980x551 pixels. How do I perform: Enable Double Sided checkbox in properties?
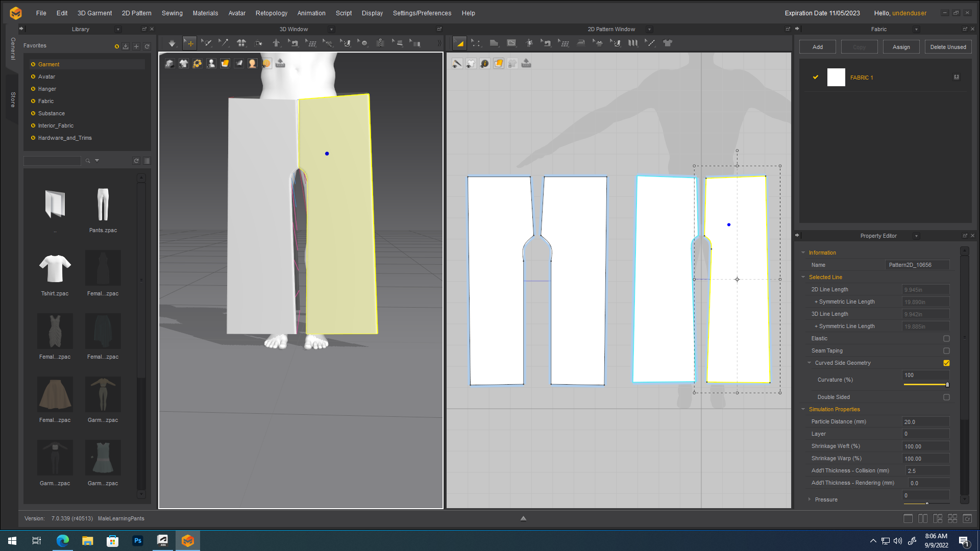click(x=947, y=397)
